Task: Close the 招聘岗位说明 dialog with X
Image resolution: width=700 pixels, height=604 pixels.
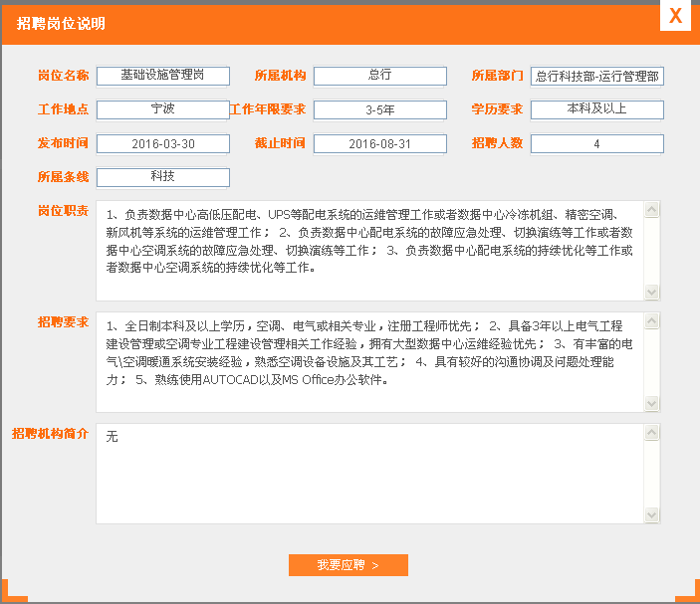Action: click(676, 17)
